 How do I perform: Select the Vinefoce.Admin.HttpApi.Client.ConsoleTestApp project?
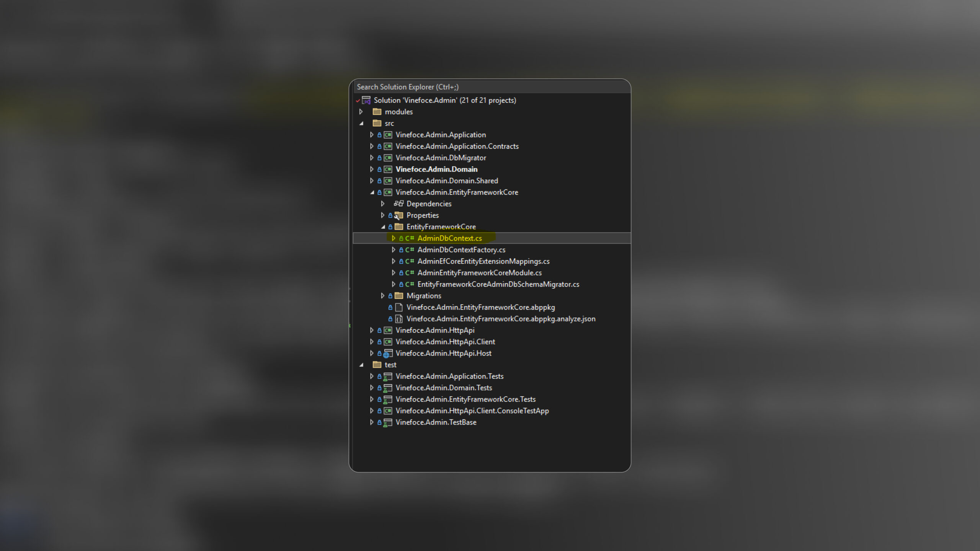pos(472,411)
